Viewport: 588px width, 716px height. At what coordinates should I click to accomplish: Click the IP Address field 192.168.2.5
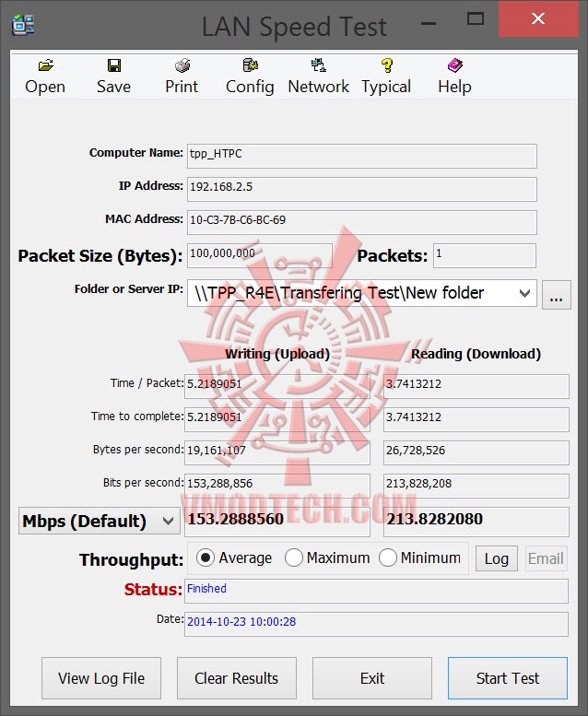(362, 189)
